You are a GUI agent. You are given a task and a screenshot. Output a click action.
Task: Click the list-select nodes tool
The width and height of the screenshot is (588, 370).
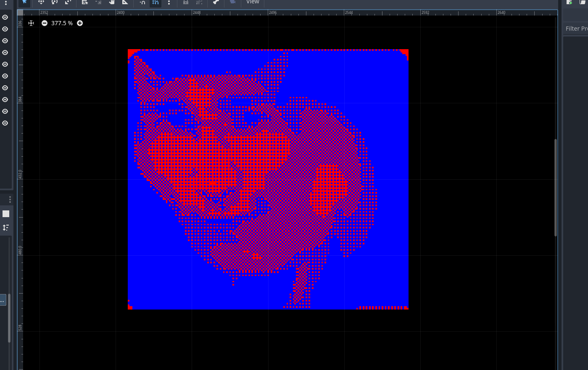[85, 2]
